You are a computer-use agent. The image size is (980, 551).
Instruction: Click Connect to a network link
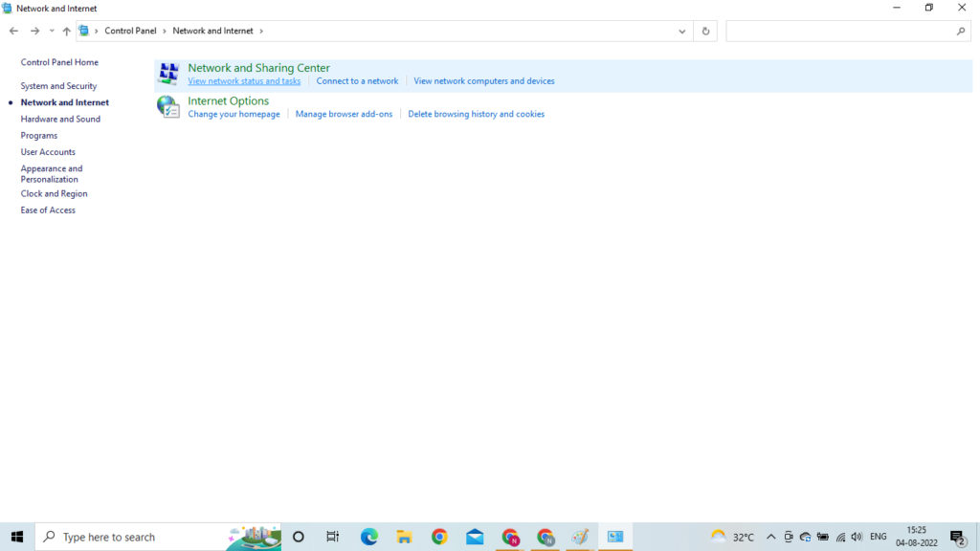357,81
